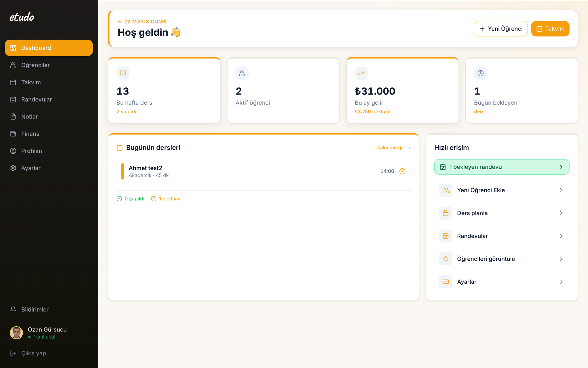Click the calendar icon in bekleyen randevu banner
The width and height of the screenshot is (588, 368).
pos(443,167)
